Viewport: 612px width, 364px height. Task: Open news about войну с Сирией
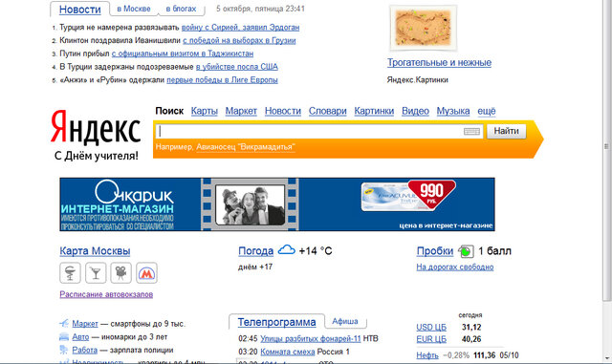point(240,28)
